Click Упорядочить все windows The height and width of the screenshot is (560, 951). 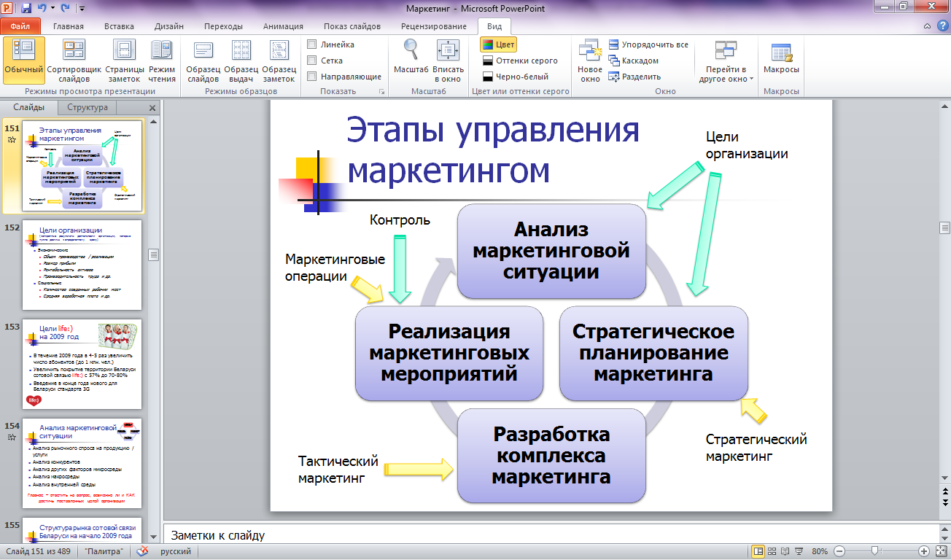pos(648,44)
